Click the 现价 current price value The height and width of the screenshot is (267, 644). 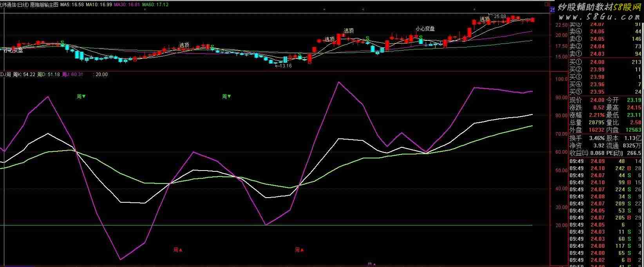(x=598, y=100)
